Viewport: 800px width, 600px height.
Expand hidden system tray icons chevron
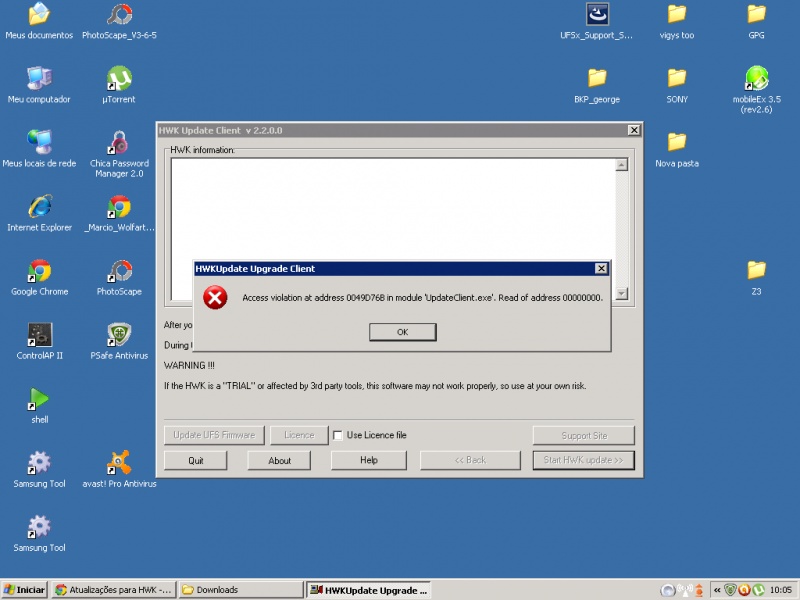point(717,590)
